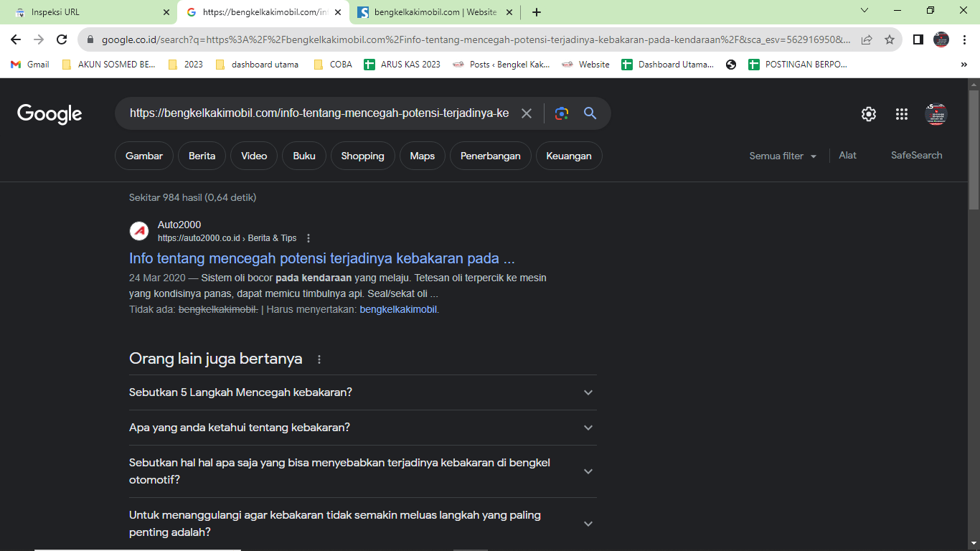
Task: Open the 2023 bookmark folder
Action: point(185,65)
